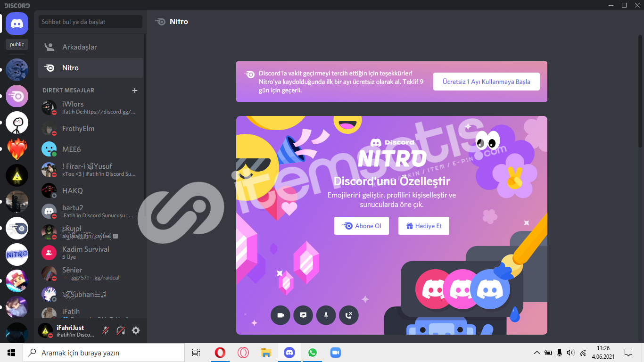Open the Arkadaşlar friends tab
644x362 pixels.
click(x=91, y=47)
